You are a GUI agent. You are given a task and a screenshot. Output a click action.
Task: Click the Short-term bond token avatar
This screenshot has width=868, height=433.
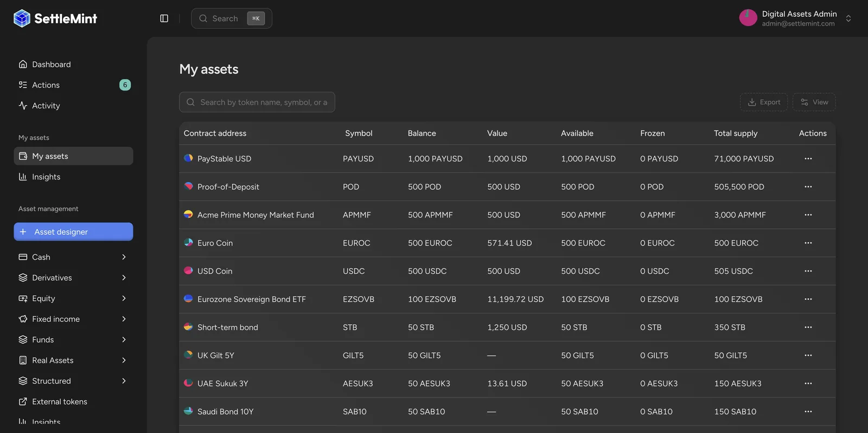pos(188,327)
